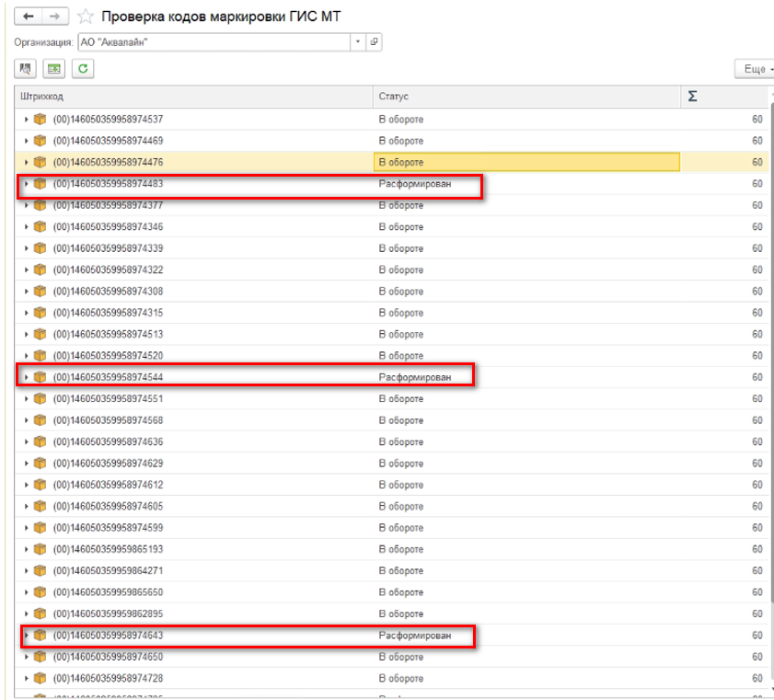Open the Еще menu

pyautogui.click(x=755, y=69)
